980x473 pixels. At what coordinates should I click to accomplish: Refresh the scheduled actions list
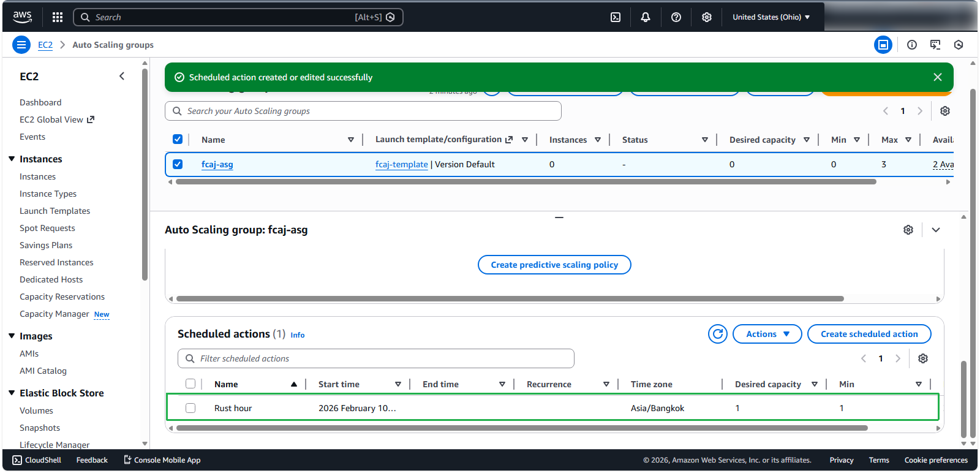718,334
